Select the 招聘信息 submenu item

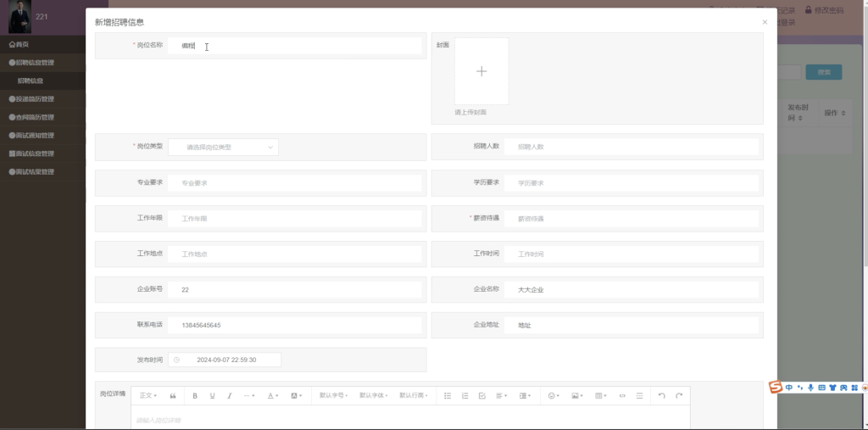(x=31, y=81)
